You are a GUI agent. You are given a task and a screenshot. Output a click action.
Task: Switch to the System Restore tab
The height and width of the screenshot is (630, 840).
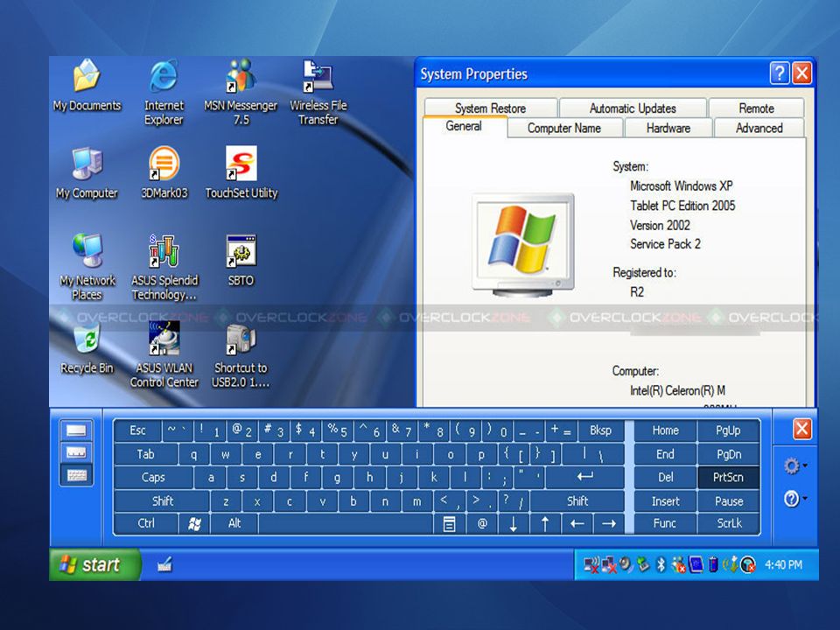[490, 108]
